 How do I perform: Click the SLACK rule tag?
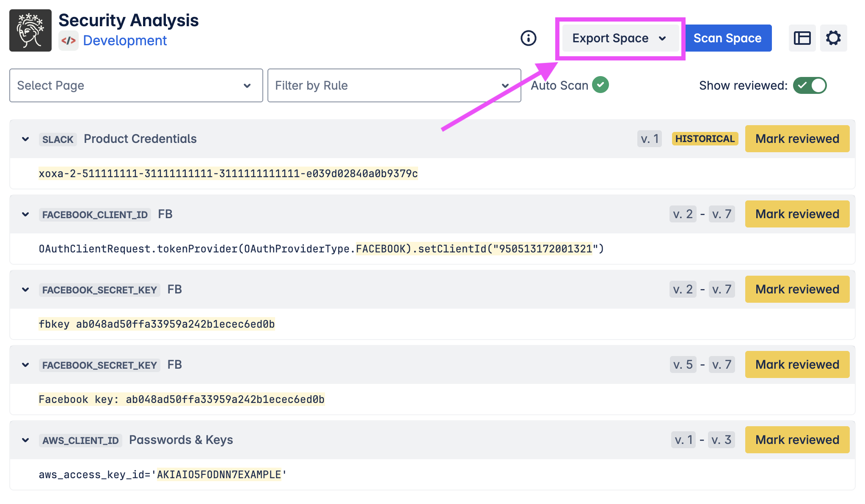58,139
